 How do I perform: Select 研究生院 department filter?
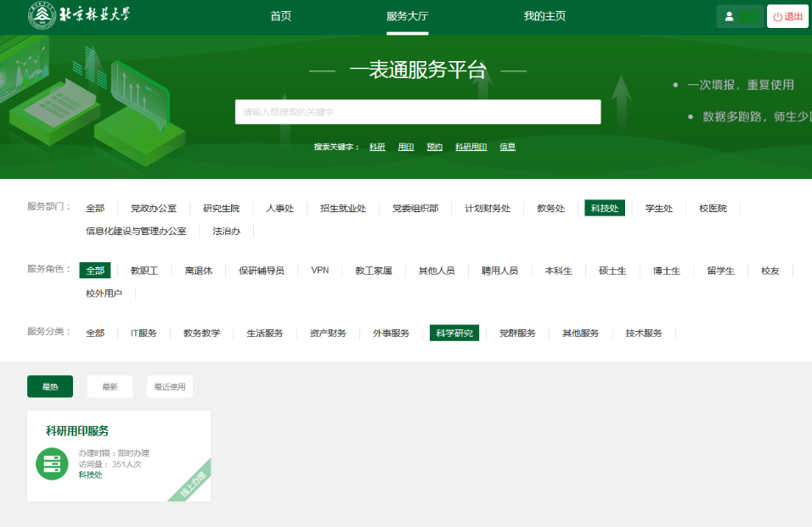(x=221, y=208)
